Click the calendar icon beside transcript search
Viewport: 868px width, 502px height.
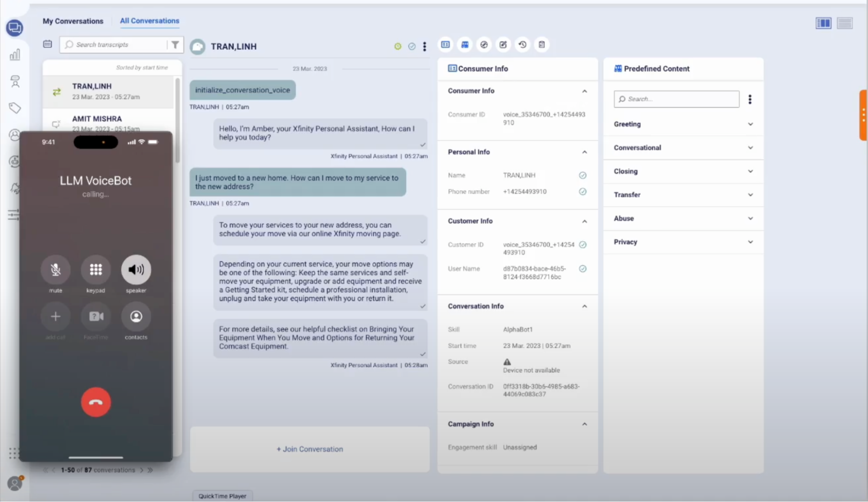pos(48,44)
